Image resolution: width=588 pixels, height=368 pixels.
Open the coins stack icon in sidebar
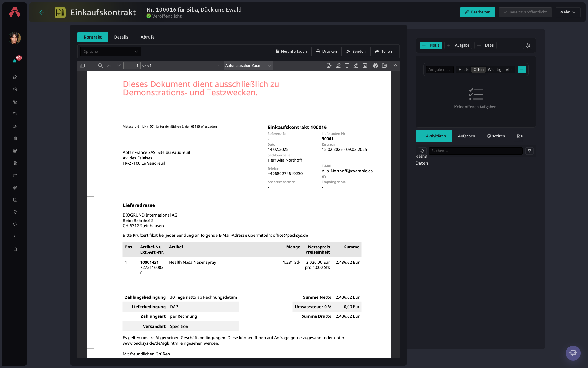click(x=15, y=188)
